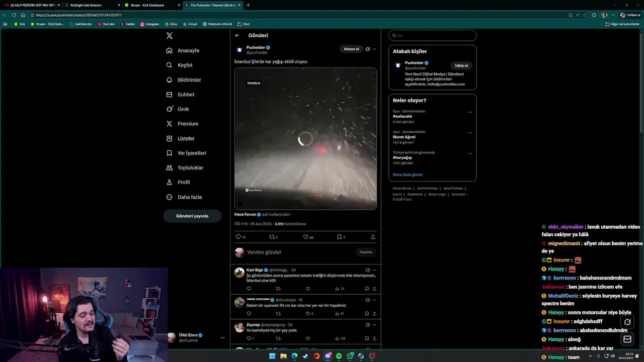Screen dimensions: 644x362
Task: Open Bildirimler notifications
Action: (184, 80)
